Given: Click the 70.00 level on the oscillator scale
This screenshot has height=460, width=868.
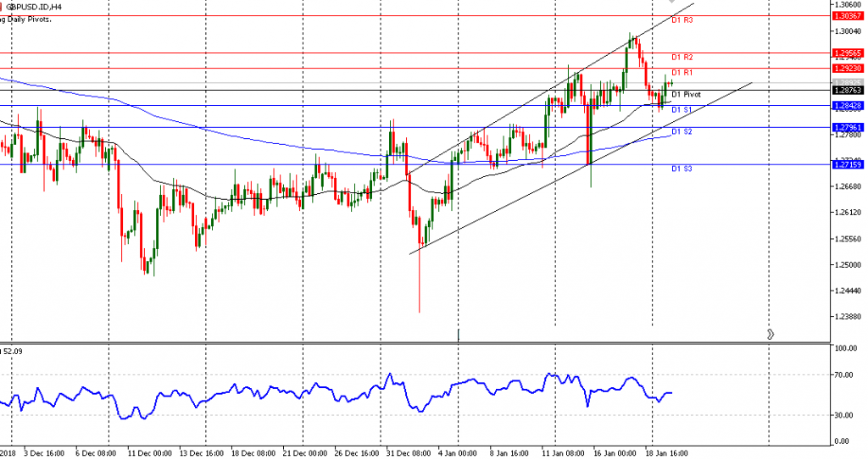Looking at the screenshot, I should [x=844, y=374].
